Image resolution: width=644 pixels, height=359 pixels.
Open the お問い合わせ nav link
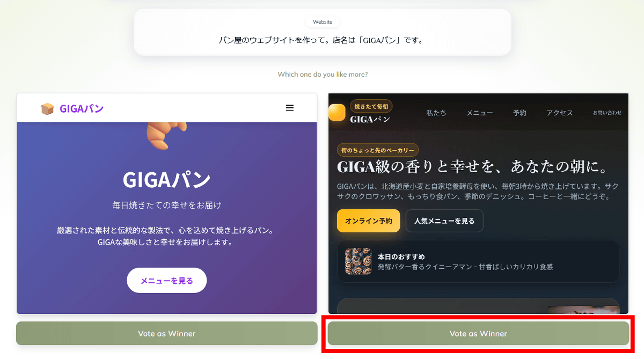608,113
